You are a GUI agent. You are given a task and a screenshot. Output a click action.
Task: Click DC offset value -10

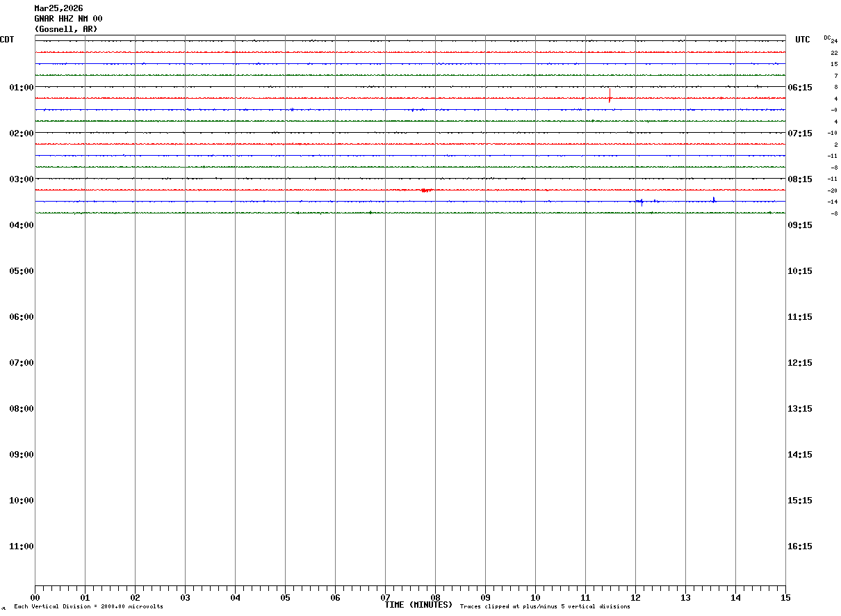point(832,133)
